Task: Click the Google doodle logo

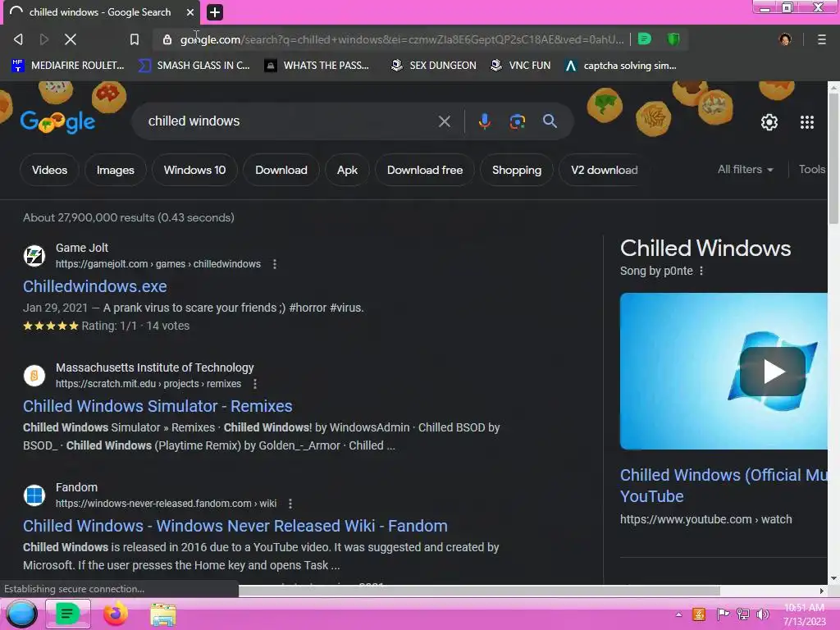Action: [58, 122]
